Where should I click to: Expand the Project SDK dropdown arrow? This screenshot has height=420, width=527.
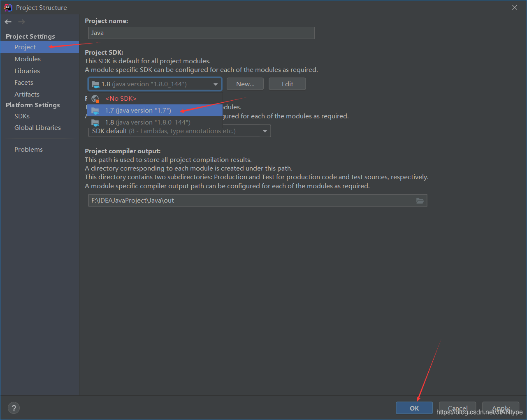pos(216,84)
